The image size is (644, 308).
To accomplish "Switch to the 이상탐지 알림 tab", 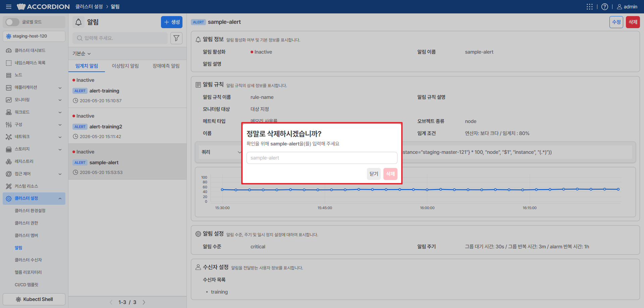I will pyautogui.click(x=125, y=66).
